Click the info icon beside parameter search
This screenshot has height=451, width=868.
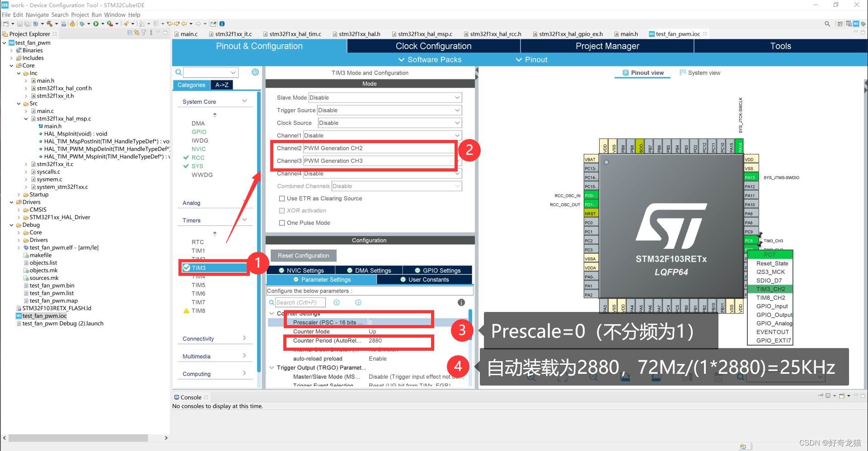461,302
